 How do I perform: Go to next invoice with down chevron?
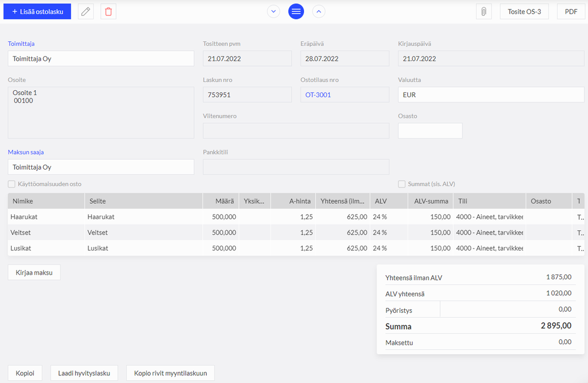[x=273, y=12]
